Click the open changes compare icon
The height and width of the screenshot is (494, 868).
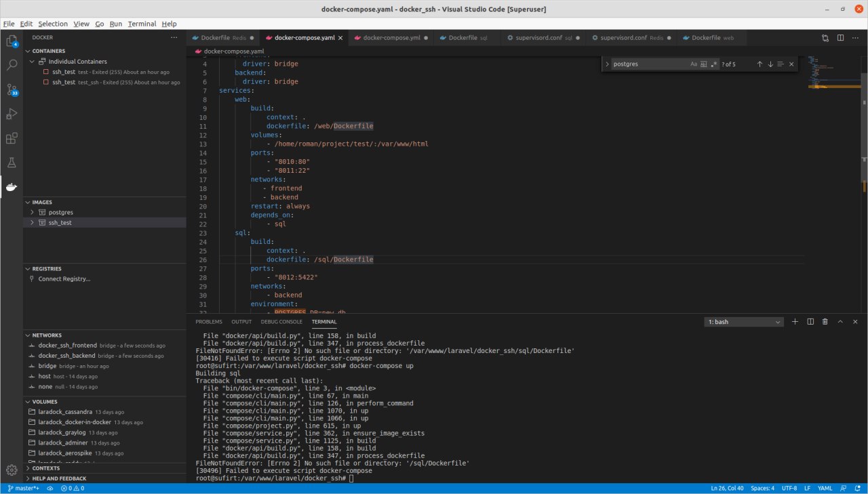pyautogui.click(x=825, y=38)
